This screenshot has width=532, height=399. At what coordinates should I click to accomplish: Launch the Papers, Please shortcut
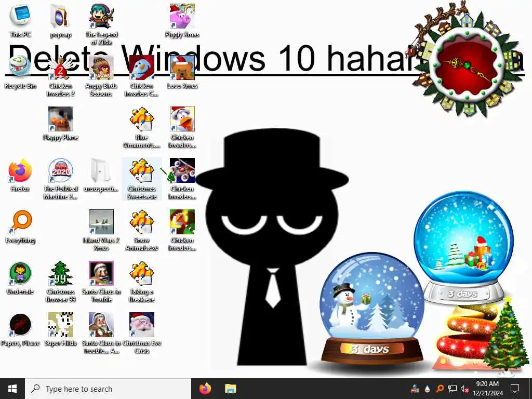(20, 330)
